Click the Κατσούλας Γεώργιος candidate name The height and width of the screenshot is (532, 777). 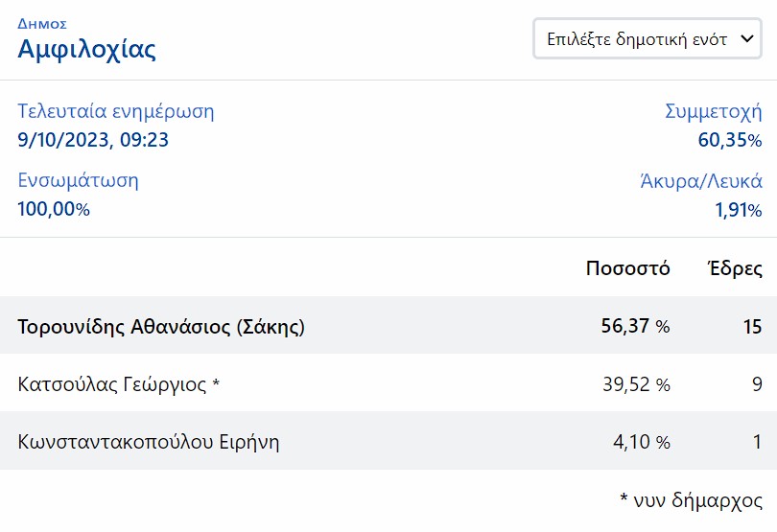click(112, 383)
